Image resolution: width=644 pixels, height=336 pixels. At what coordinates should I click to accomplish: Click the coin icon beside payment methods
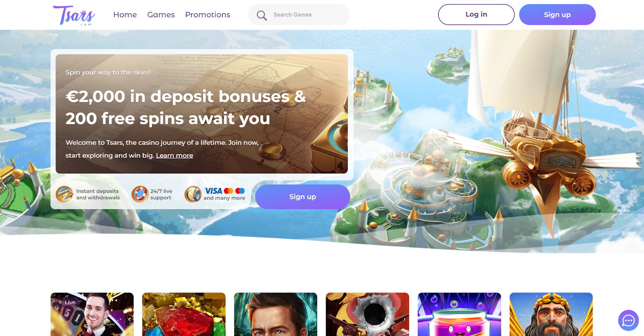pyautogui.click(x=193, y=194)
